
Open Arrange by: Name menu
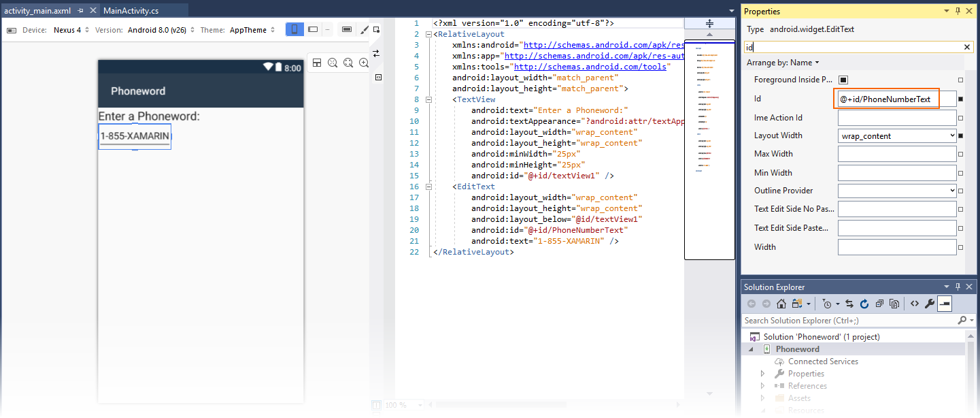pos(783,63)
